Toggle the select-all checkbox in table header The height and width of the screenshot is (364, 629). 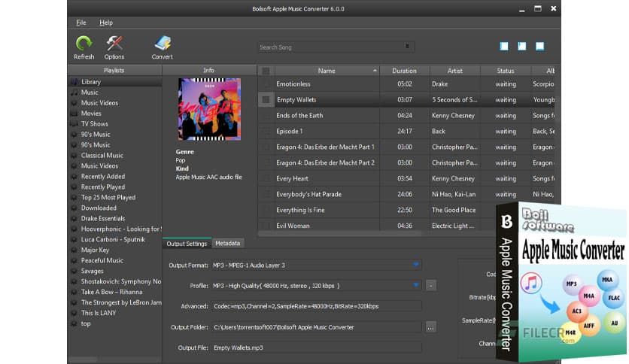266,71
